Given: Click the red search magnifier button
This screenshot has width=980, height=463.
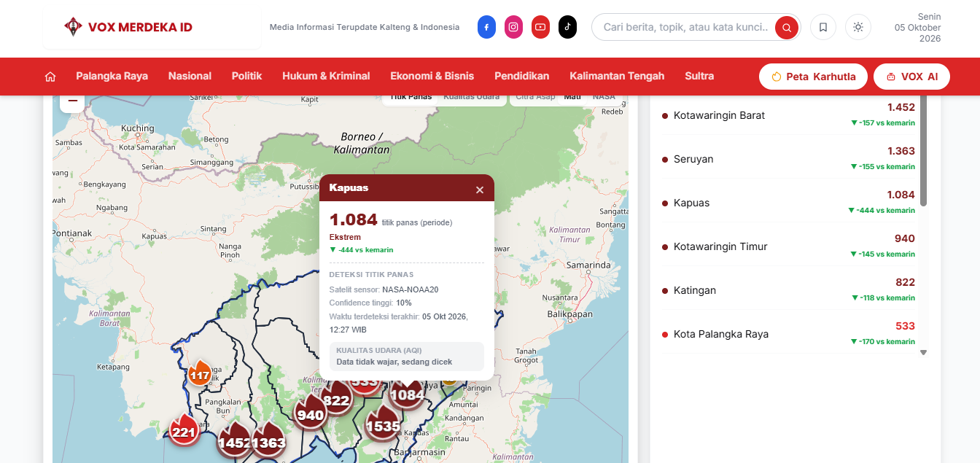Looking at the screenshot, I should [786, 27].
